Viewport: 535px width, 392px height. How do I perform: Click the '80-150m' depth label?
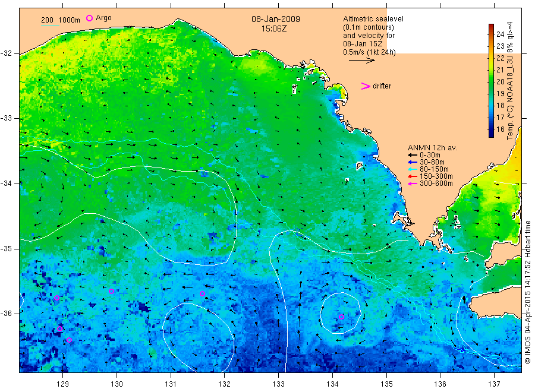pyautogui.click(x=434, y=169)
